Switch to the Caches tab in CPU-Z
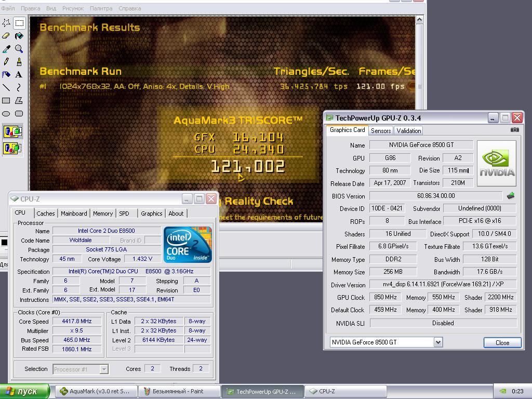This screenshot has height=399, width=532. click(x=46, y=214)
